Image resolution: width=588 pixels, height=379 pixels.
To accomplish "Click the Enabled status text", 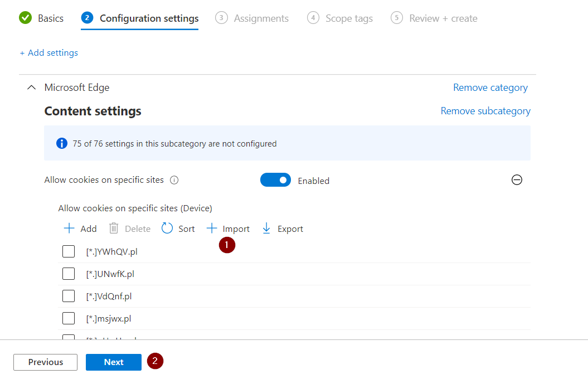I will 314,181.
